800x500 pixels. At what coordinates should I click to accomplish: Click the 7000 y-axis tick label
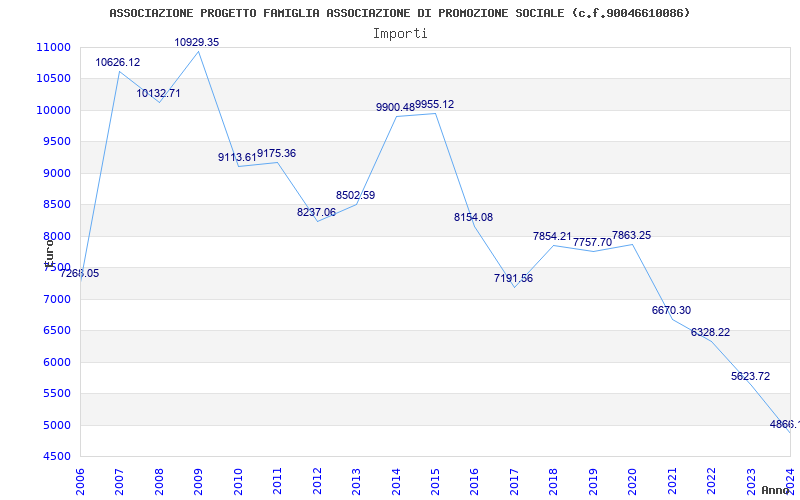point(56,299)
